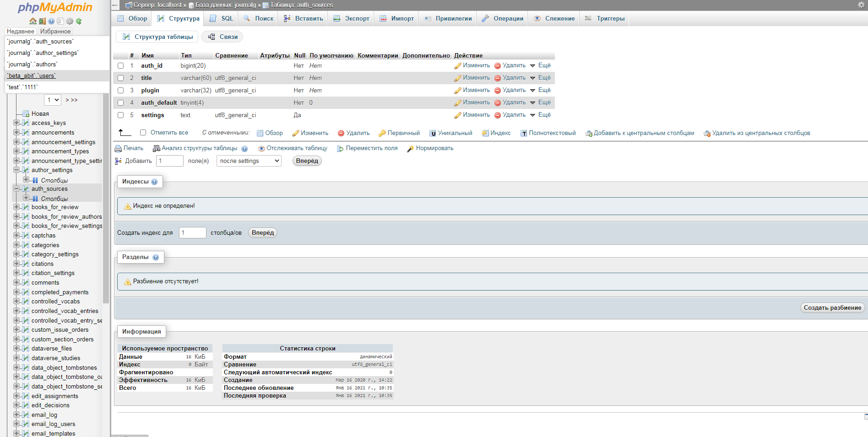
Task: Collapse auth_sources tree node
Action: click(16, 189)
